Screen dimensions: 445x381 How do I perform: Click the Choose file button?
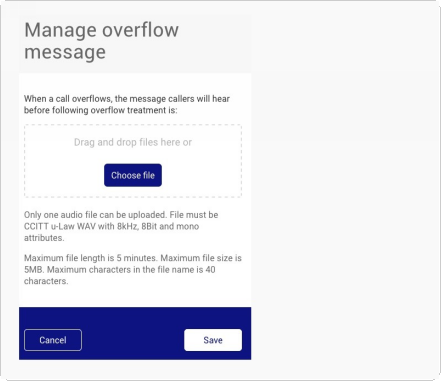133,175
